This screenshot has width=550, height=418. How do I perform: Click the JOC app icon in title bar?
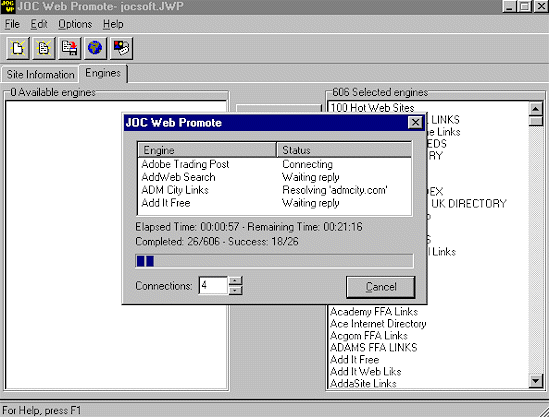7,6
